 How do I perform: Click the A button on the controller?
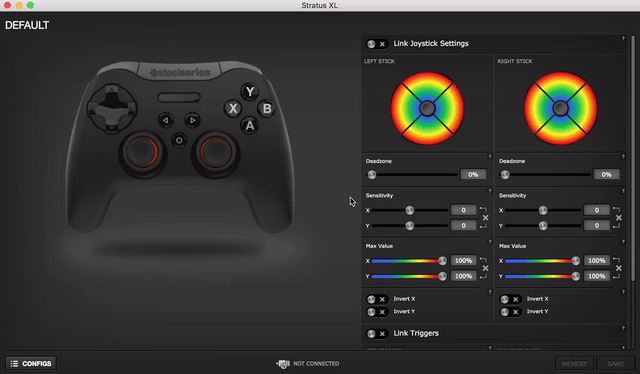249,125
